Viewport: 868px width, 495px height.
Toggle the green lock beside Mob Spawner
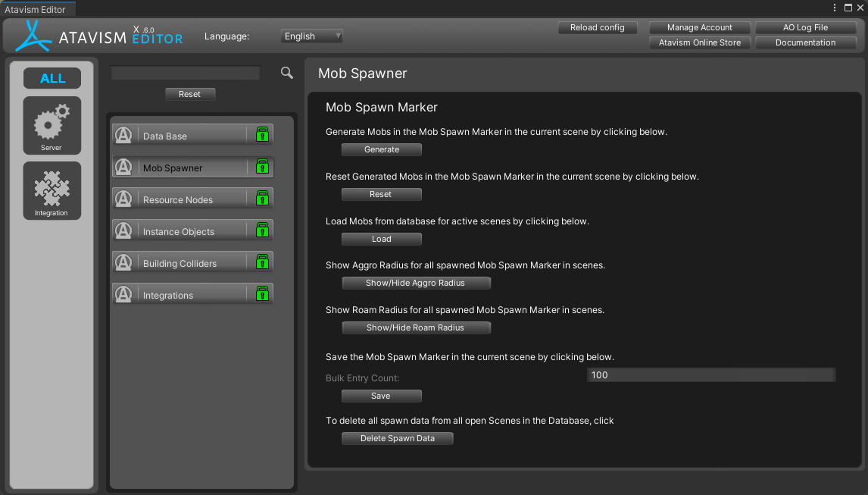click(x=262, y=167)
